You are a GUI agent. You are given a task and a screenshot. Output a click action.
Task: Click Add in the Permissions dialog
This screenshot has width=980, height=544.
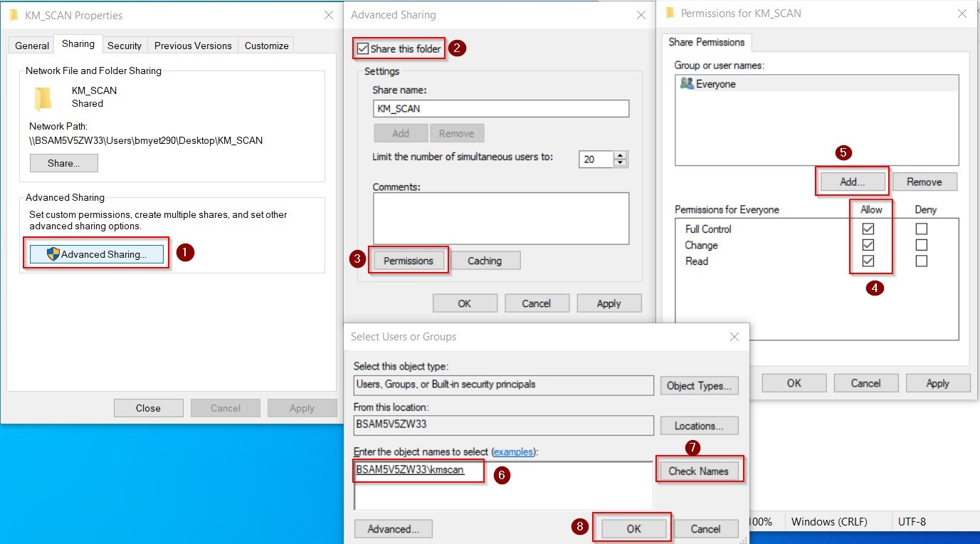(852, 182)
